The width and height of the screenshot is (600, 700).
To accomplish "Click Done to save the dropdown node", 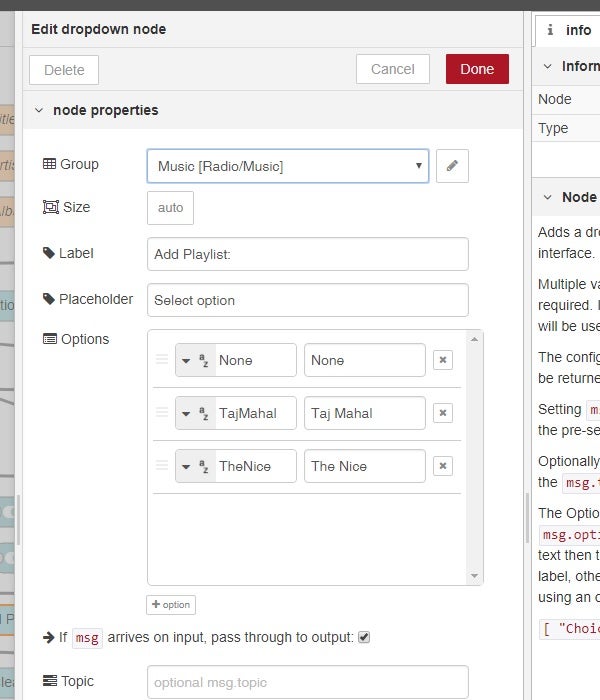I will tap(477, 69).
